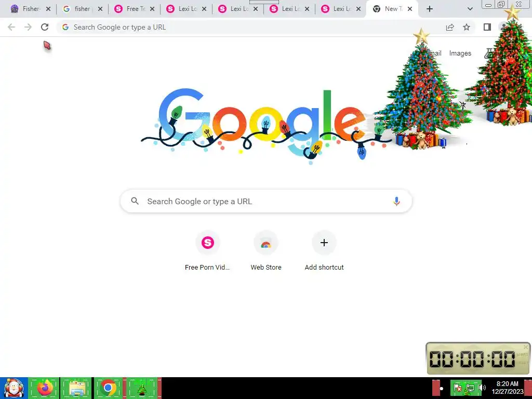Expand the tab search dropdown arrow
This screenshot has height=399, width=532.
point(470,9)
